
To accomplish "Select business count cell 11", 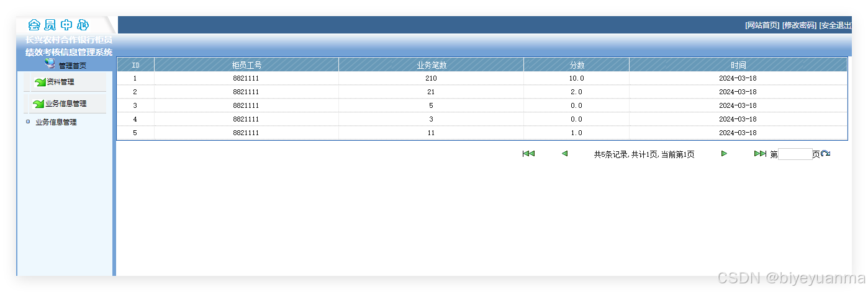I will point(432,133).
